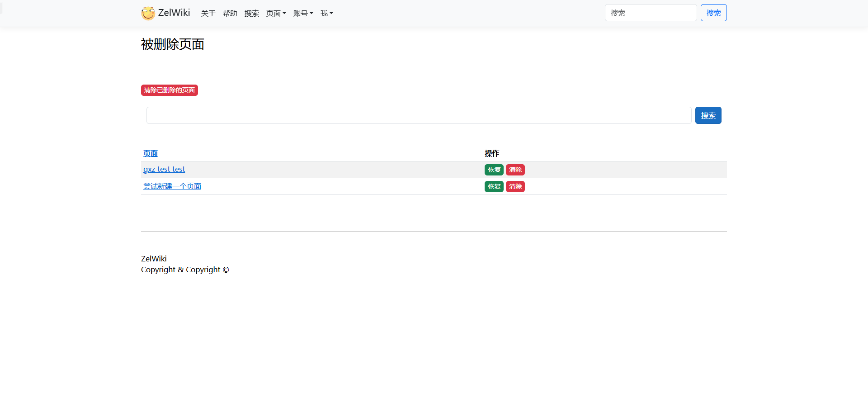Focus the deleted pages search text box
Screen dimensions: 868x412
(x=419, y=115)
